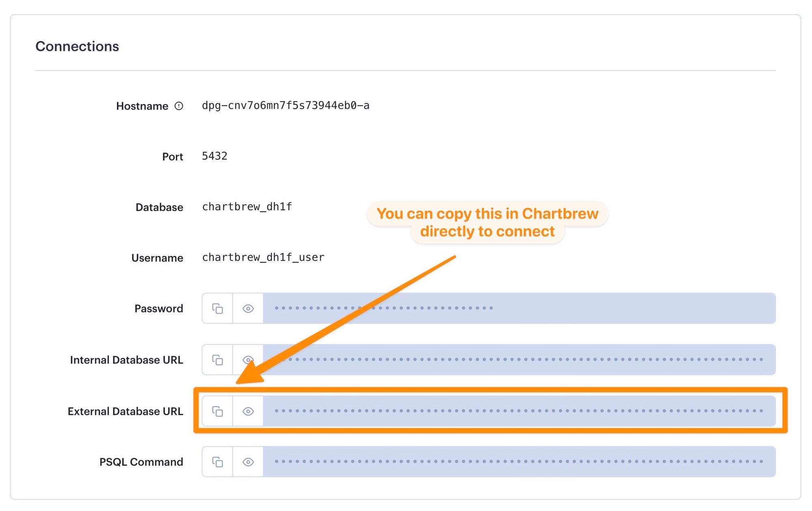The height and width of the screenshot is (511, 812).
Task: Copy the PSQL Command
Action: 217,462
